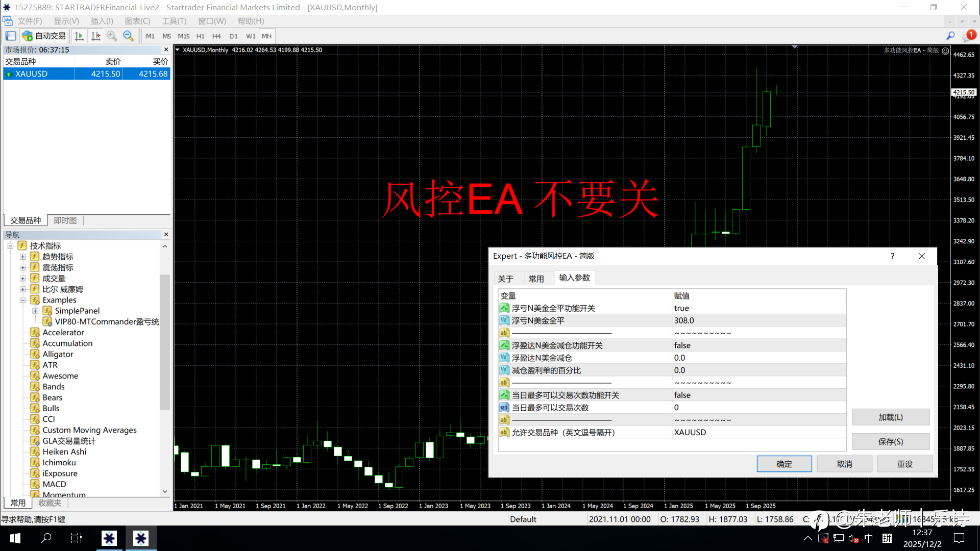Collapse the Examples tree node

click(x=22, y=300)
